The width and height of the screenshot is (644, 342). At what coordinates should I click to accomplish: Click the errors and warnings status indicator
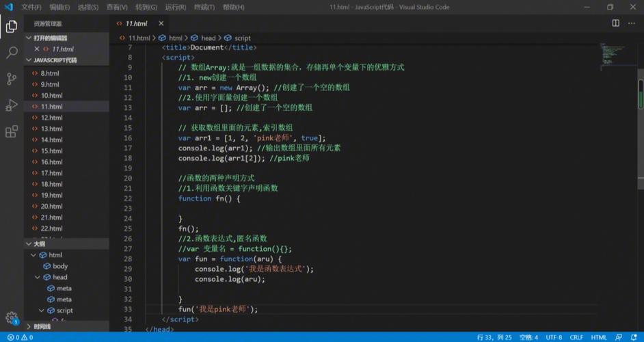[20, 337]
